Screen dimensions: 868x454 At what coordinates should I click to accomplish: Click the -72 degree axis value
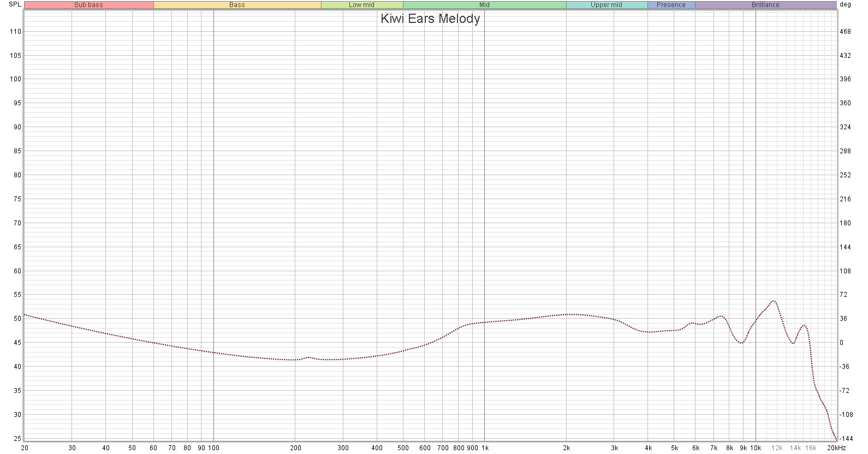845,391
